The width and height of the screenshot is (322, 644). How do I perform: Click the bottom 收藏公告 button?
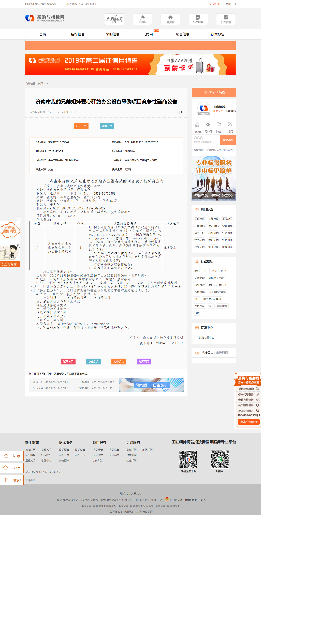click(x=93, y=361)
